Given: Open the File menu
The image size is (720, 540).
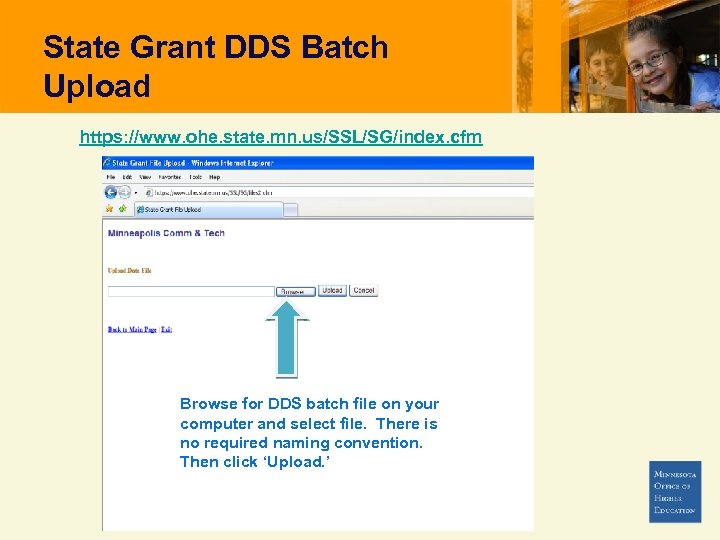Looking at the screenshot, I should (x=111, y=177).
